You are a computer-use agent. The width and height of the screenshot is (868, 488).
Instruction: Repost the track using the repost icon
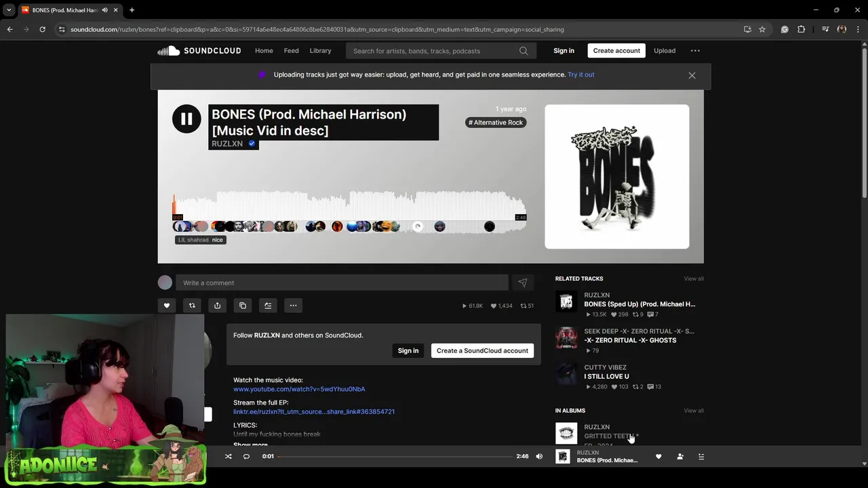coord(192,306)
